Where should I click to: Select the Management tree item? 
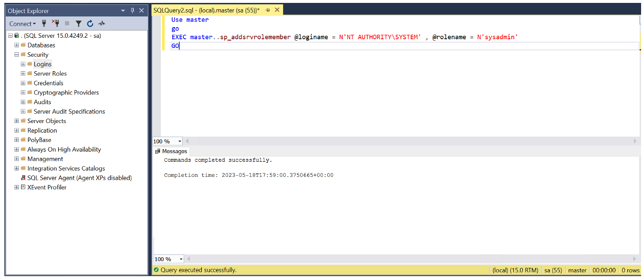pyautogui.click(x=45, y=159)
